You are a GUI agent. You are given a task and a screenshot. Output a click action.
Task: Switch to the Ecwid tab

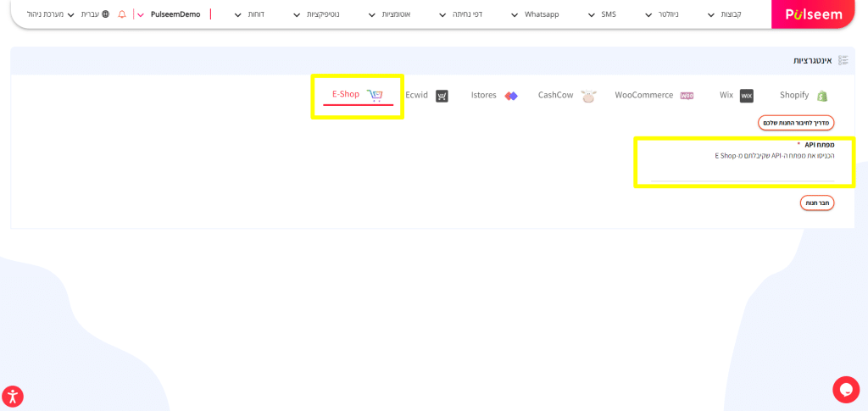426,96
